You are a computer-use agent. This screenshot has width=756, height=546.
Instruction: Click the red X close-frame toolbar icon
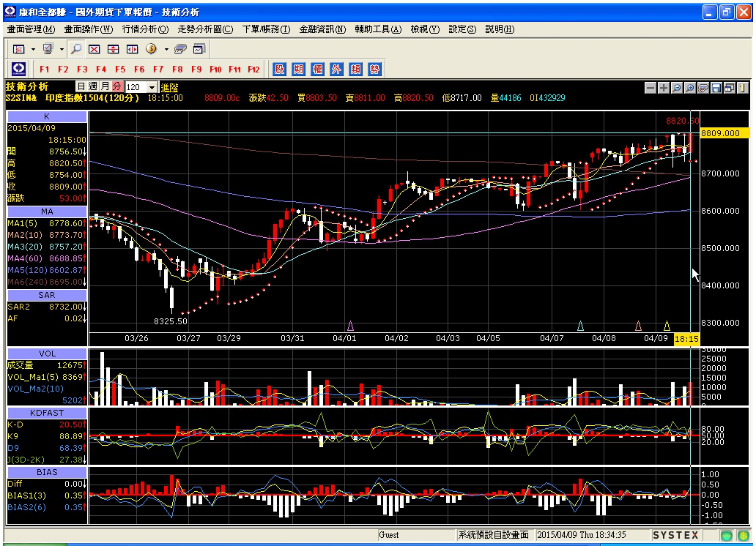pyautogui.click(x=94, y=49)
